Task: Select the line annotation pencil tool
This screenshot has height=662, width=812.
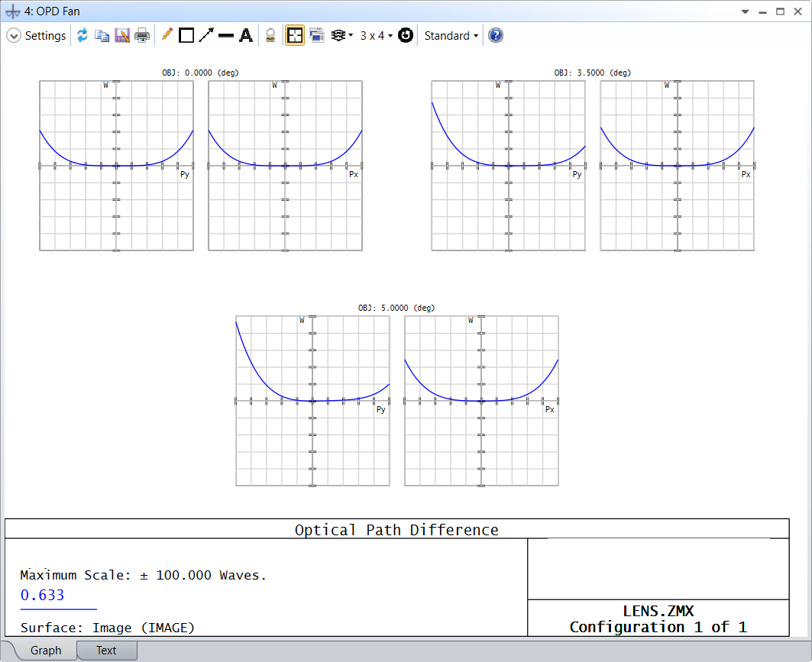Action: (167, 35)
